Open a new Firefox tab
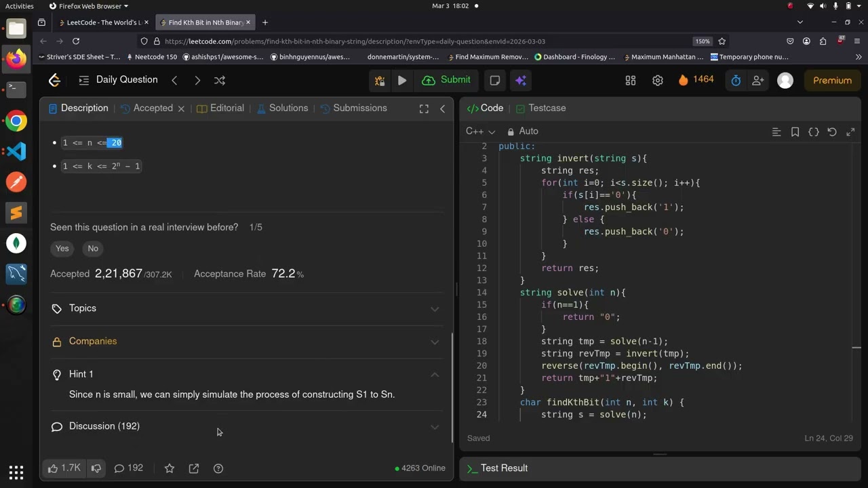Screen dimensions: 868x488 [265, 22]
